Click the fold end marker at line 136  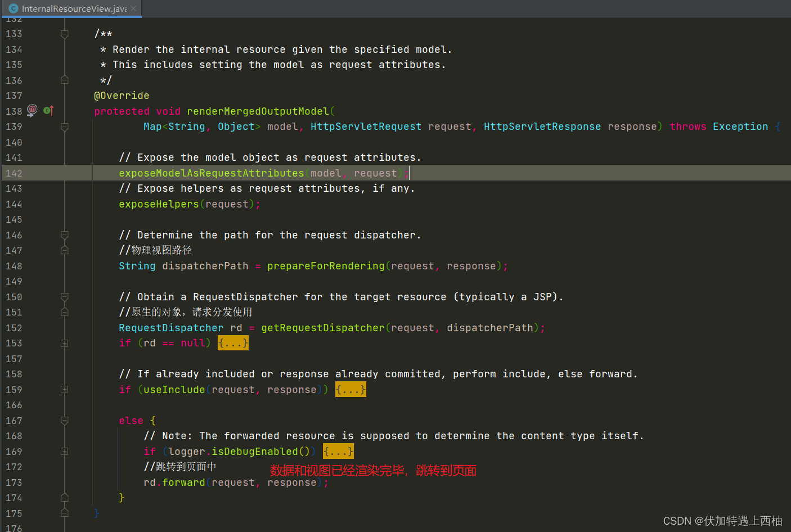point(65,80)
